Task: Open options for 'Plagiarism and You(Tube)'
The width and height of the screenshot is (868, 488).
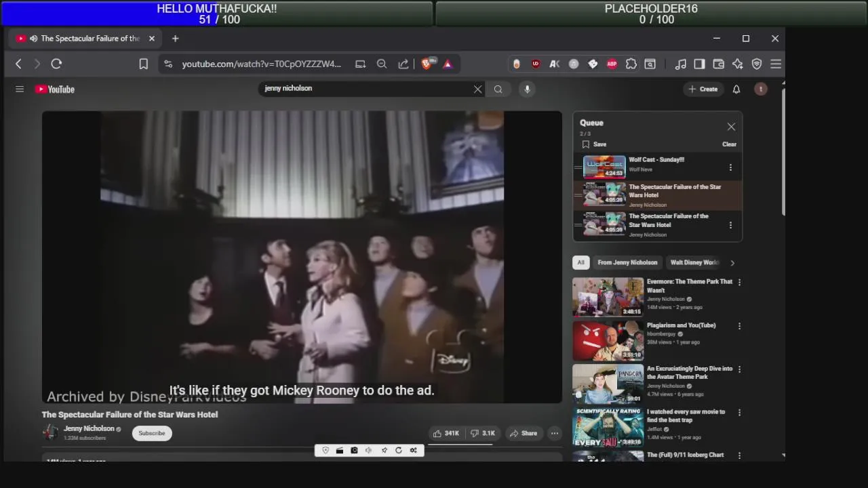Action: click(x=739, y=326)
